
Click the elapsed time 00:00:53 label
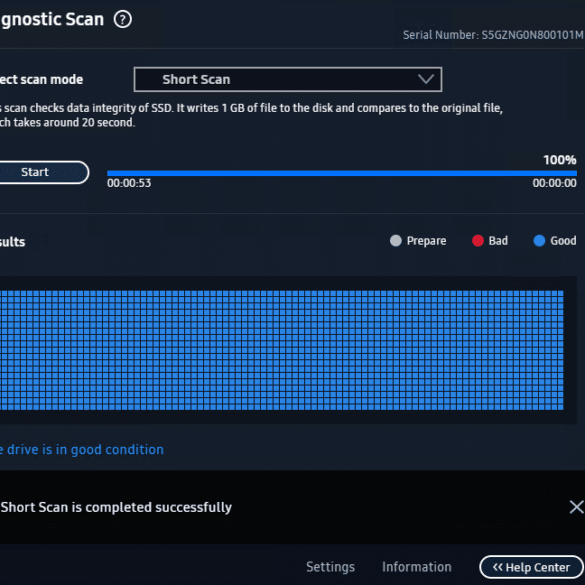pos(129,183)
